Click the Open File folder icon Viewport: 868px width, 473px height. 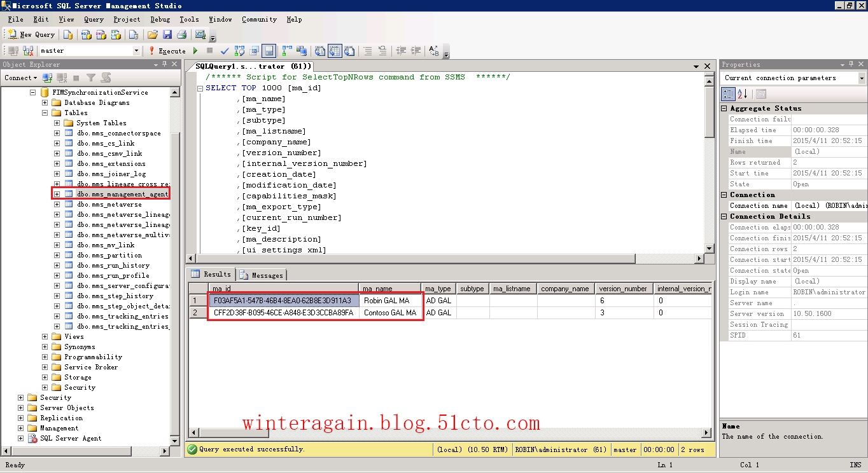(153, 34)
